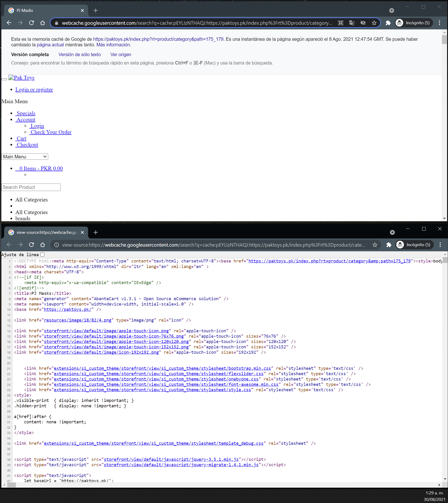The height and width of the screenshot is (503, 448).
Task: Select the view-source tab in bottom window
Action: [x=44, y=232]
